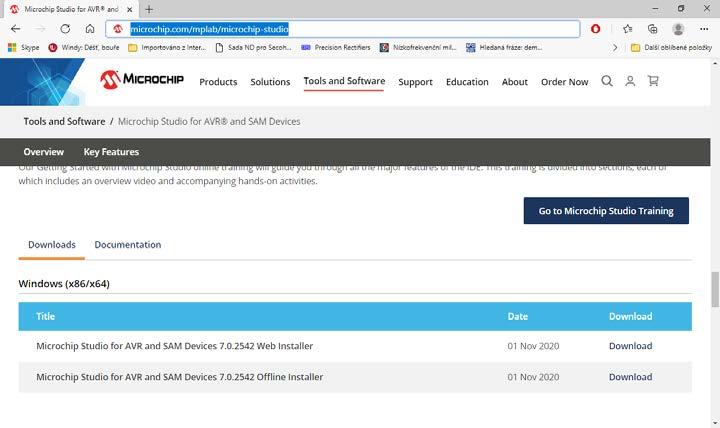The height and width of the screenshot is (428, 720).
Task: Open the browser home page icon
Action: 90,29
